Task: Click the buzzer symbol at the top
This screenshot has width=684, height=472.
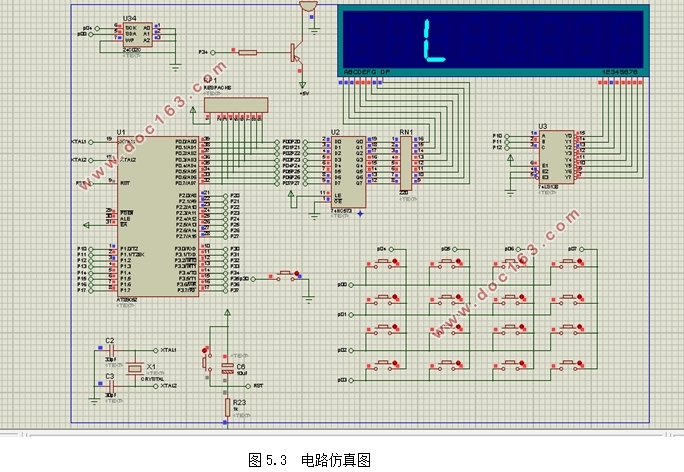Action: pos(308,6)
